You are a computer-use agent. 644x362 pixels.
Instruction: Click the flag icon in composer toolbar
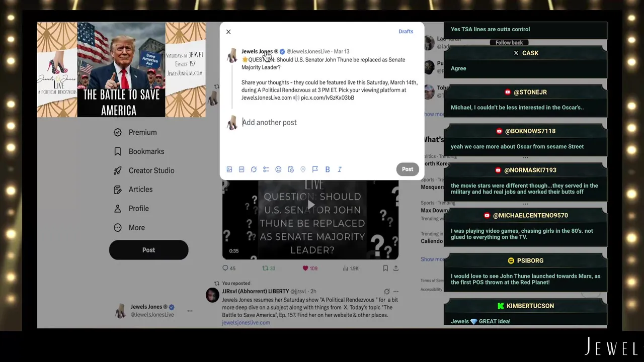click(315, 169)
